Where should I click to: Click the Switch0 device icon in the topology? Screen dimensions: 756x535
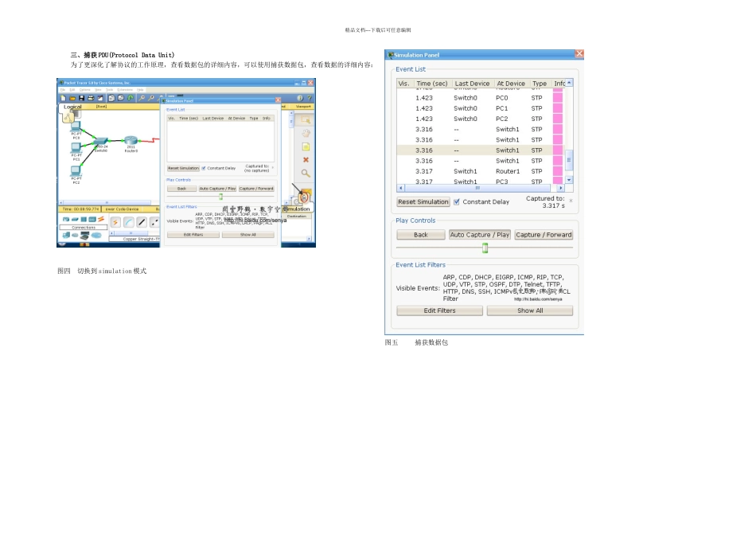coord(101,141)
